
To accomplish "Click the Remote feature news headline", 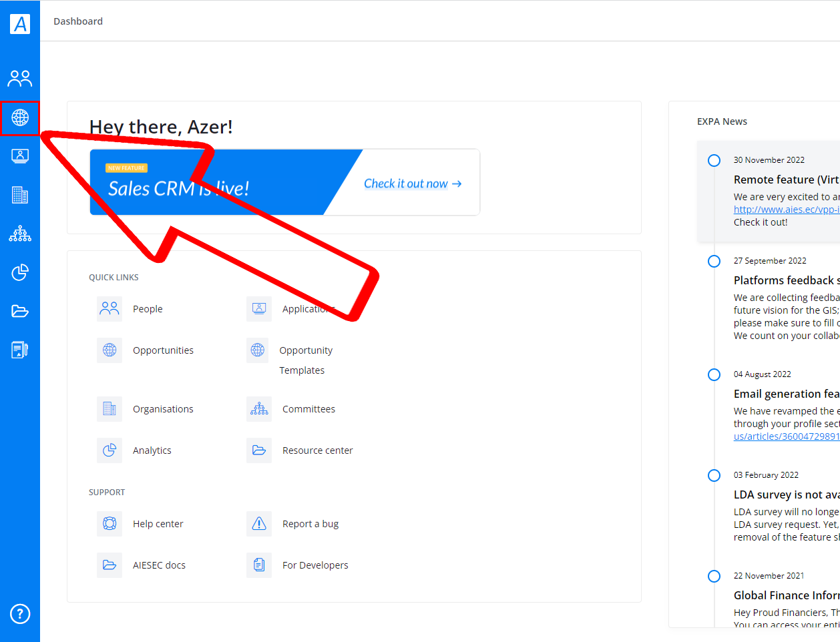I will (x=787, y=180).
